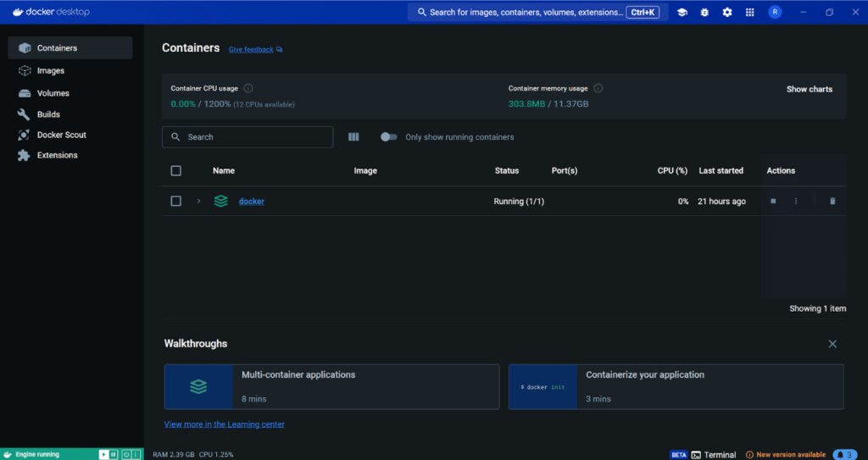Click the RAM 2.39 GB status entry
The height and width of the screenshot is (460, 868).
(173, 454)
